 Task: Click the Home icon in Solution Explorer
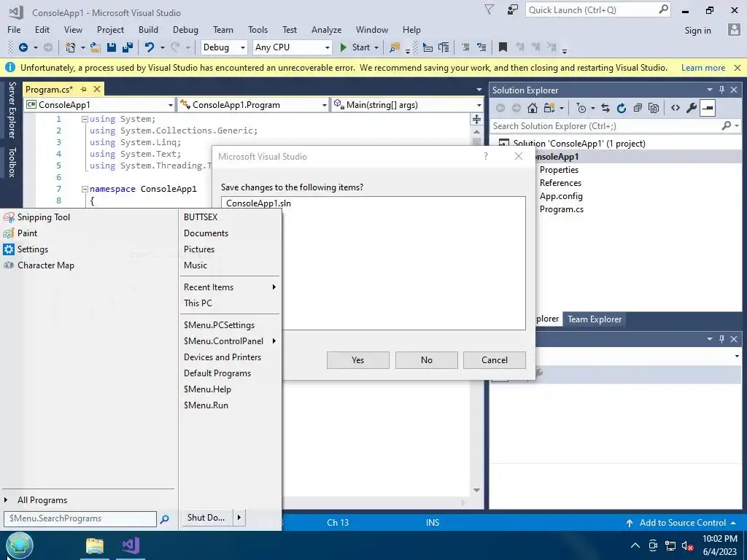(533, 108)
